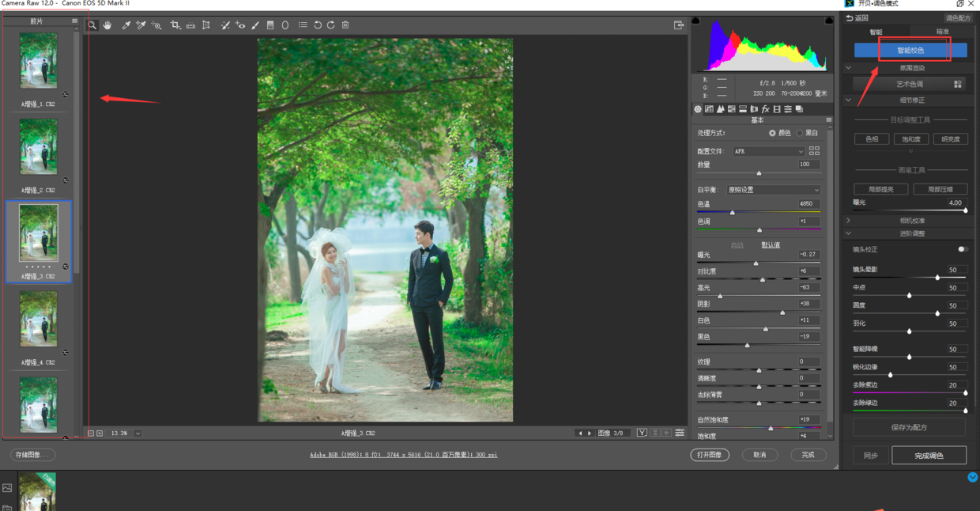Click the 返回 back link
Screen dimensions: 980x511
[x=857, y=17]
